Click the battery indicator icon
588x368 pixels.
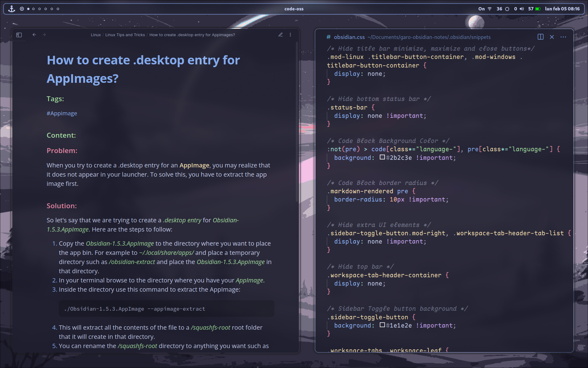pyautogui.click(x=538, y=9)
